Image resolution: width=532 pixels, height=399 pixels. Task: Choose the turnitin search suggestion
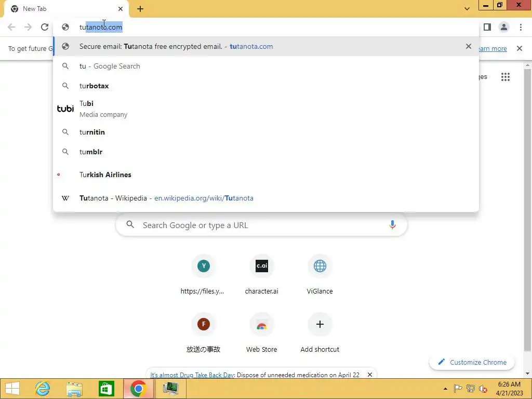(266, 132)
